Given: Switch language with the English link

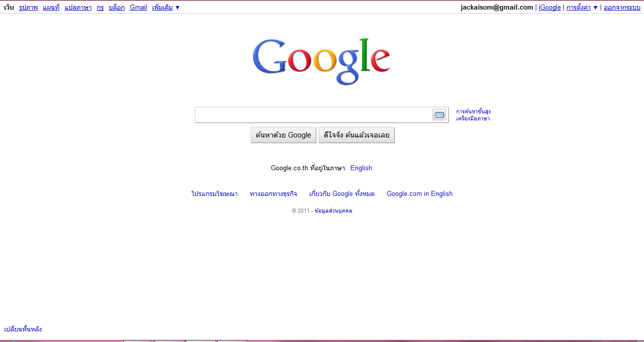Looking at the screenshot, I should (361, 168).
